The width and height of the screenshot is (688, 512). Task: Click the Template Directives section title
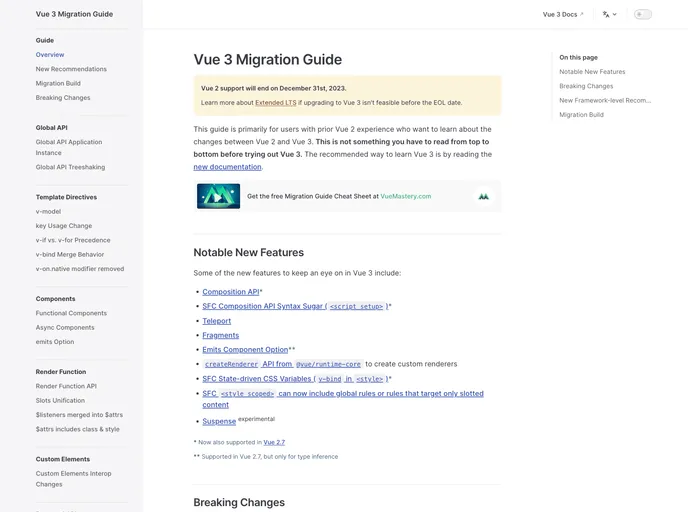(66, 197)
